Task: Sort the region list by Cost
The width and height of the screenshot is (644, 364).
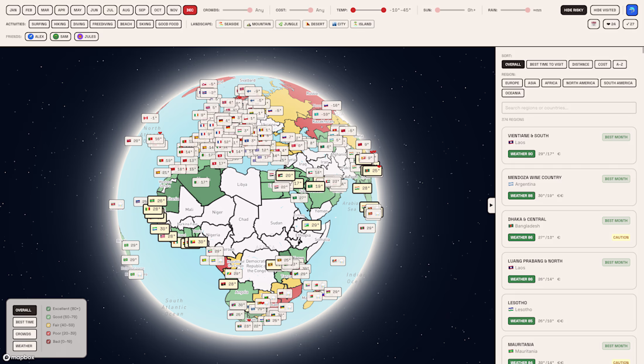Action: point(602,64)
